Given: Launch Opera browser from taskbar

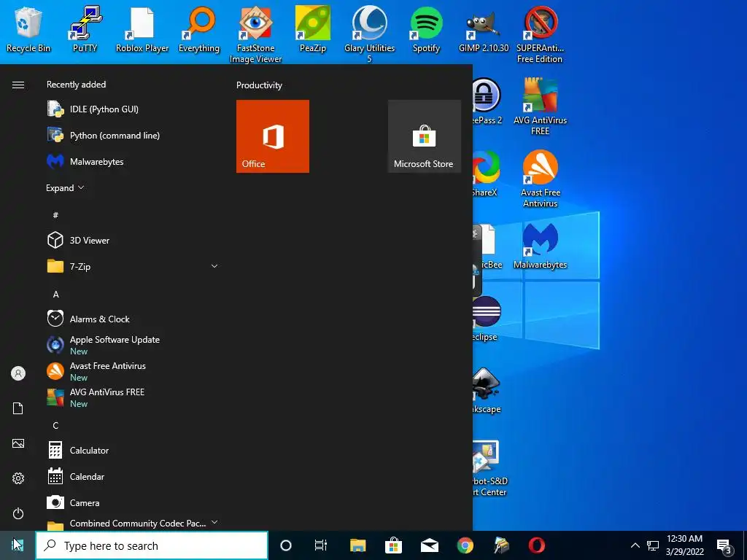Looking at the screenshot, I should (x=537, y=545).
